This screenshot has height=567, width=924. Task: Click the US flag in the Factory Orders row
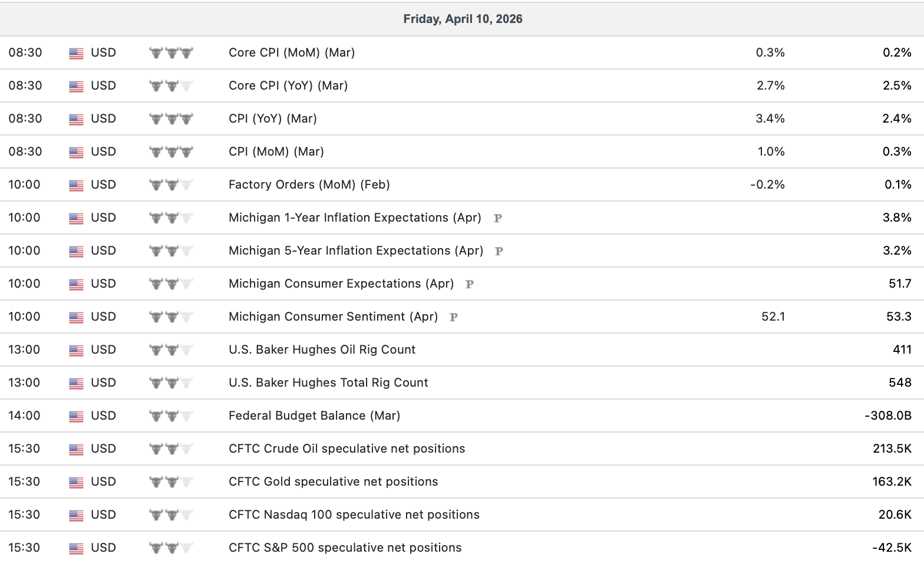pos(76,185)
